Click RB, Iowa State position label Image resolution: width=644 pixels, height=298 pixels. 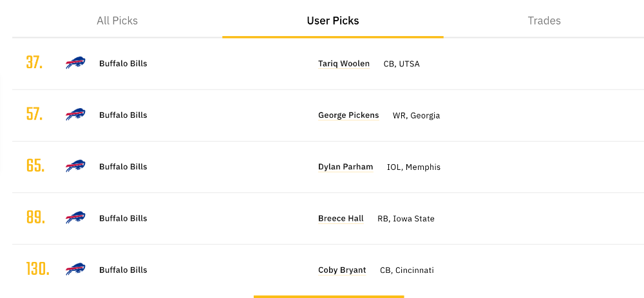[x=406, y=219]
